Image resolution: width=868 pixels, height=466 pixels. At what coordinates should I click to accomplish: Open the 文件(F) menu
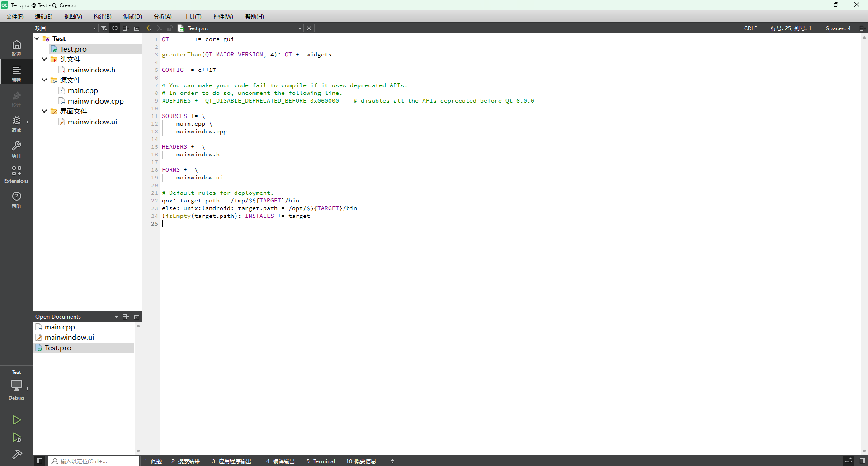(14, 16)
